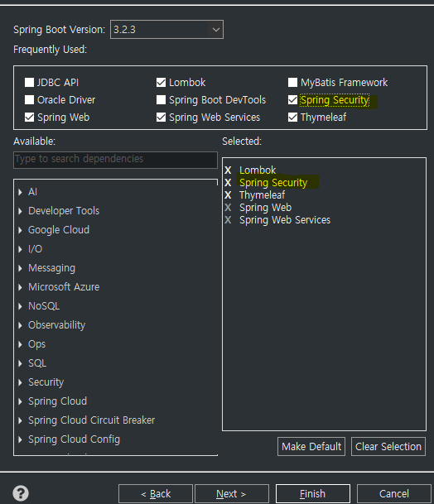Expand the Messaging category
This screenshot has width=434, height=504.
(x=20, y=268)
